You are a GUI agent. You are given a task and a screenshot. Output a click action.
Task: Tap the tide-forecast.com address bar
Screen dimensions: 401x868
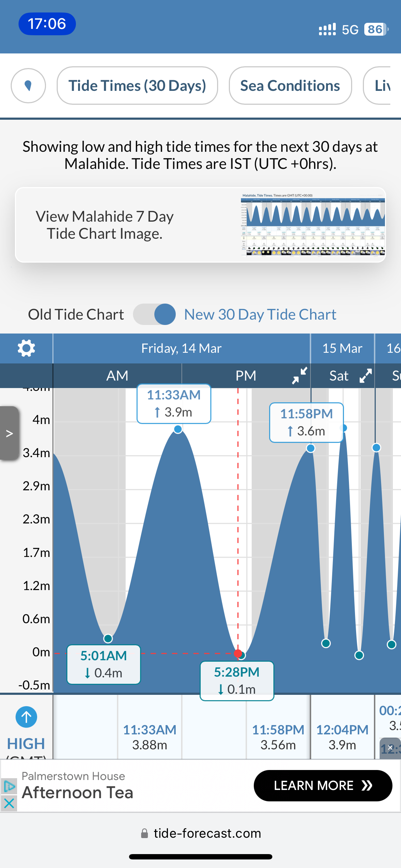tap(200, 833)
